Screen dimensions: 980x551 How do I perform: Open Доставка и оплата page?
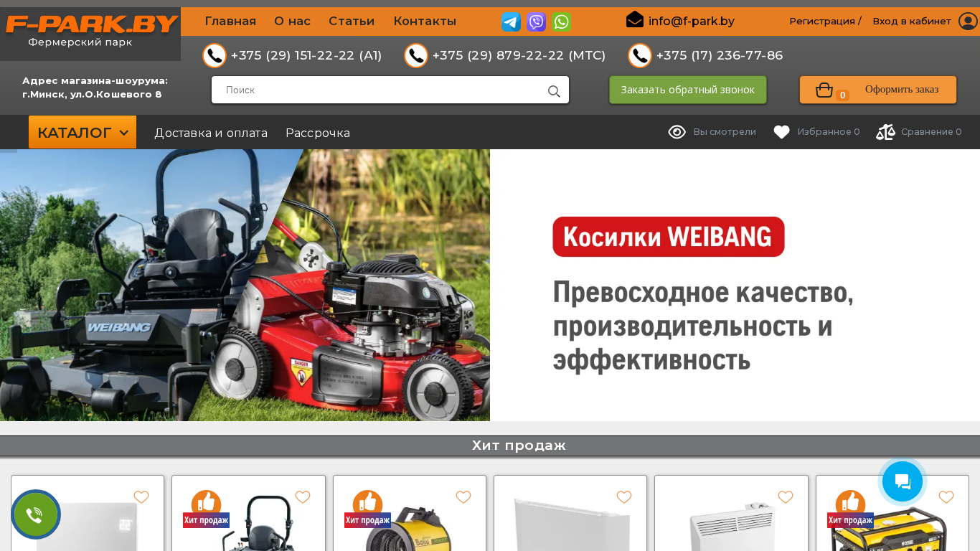point(211,133)
